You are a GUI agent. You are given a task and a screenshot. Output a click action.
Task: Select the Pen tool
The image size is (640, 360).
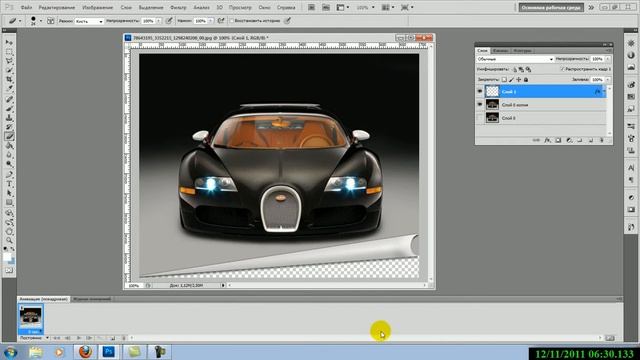9,174
